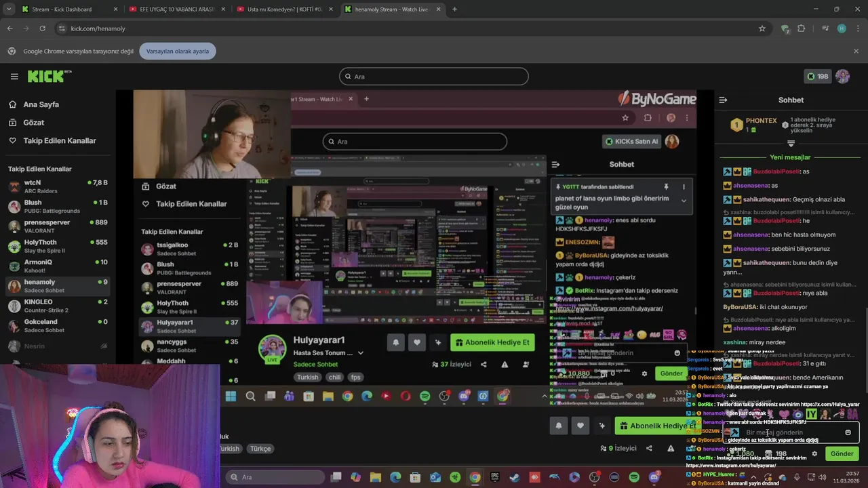Viewport: 868px width, 488px height.
Task: Insert the nazar eye emote
Action: (797, 413)
